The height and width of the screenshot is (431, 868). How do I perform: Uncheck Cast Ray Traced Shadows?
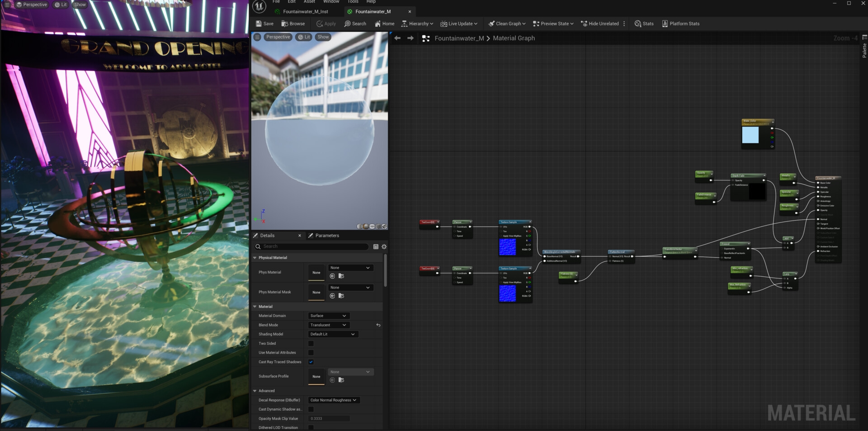311,362
